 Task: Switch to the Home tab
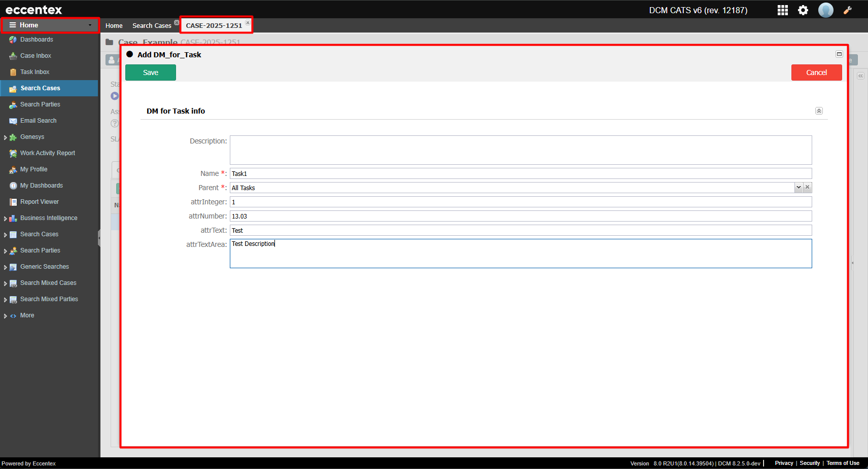[114, 26]
